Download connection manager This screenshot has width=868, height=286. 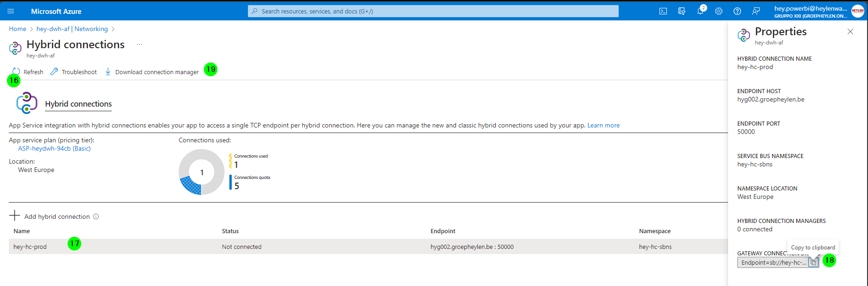[x=152, y=72]
